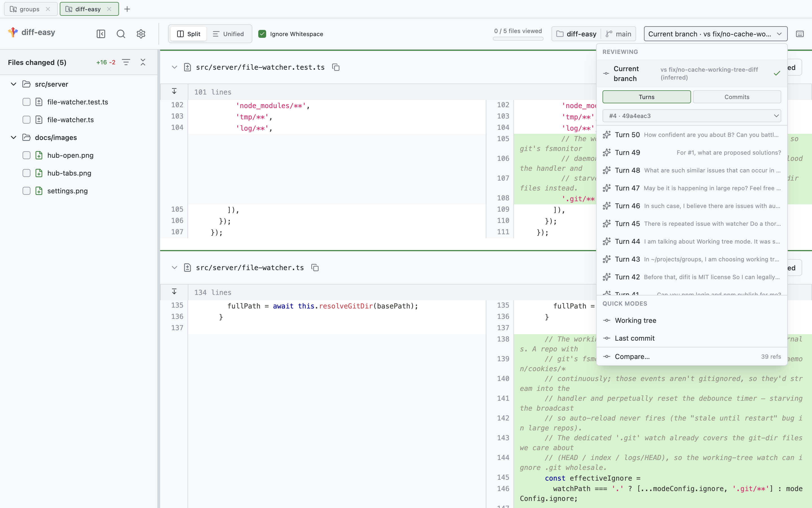Click the '39 refs' label
The image size is (812, 508).
pyautogui.click(x=771, y=356)
